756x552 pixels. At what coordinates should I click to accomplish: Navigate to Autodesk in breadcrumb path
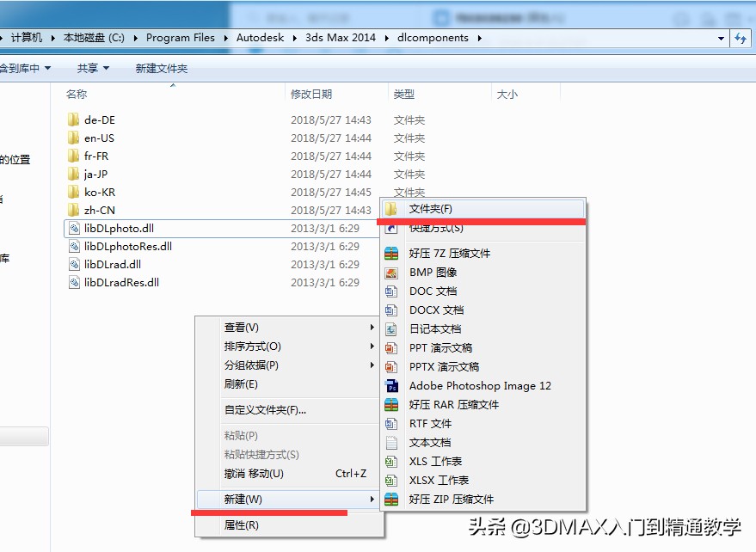click(261, 37)
